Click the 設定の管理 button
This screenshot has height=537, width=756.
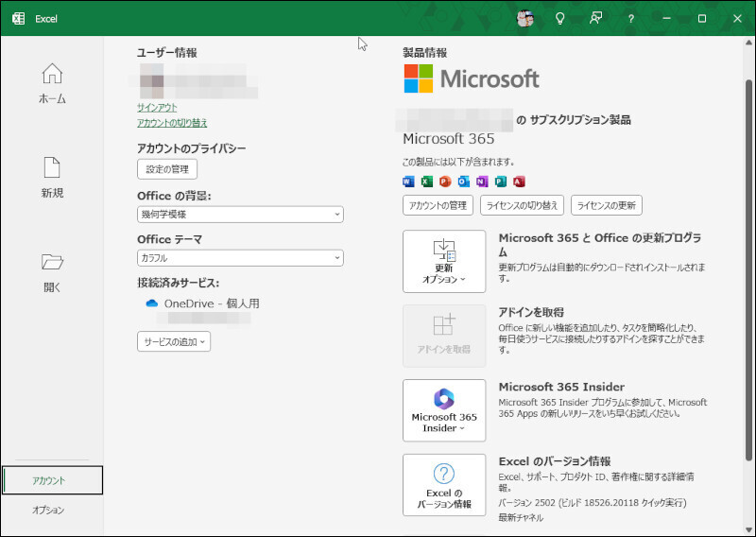(167, 169)
